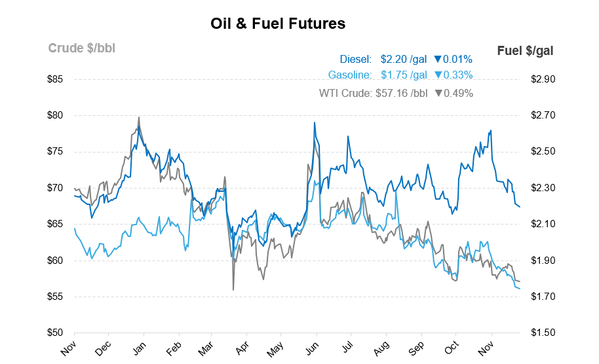The width and height of the screenshot is (599, 364).
Task: Click the Diesel down-arrow change indicator
Action: [438, 59]
